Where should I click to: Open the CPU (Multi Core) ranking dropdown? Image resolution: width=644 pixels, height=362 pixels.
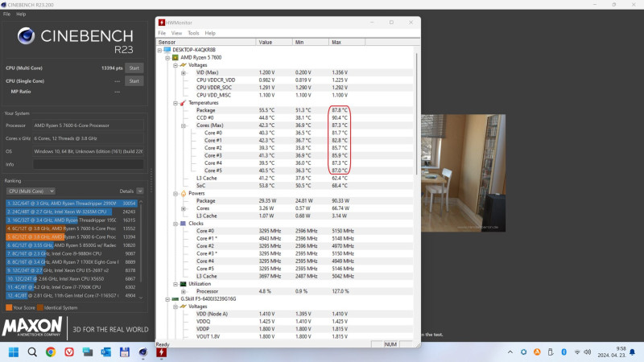point(31,191)
